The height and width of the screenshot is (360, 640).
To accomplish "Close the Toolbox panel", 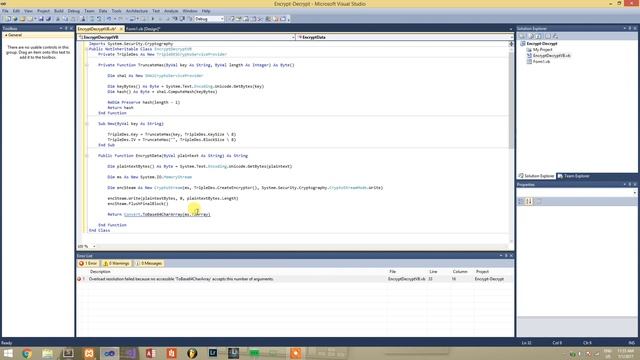I will [71, 29].
